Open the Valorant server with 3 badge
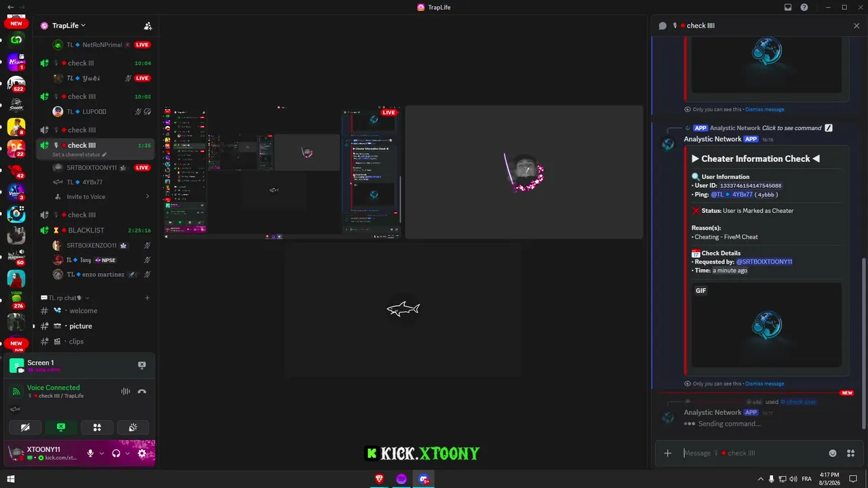868x488 pixels. click(16, 192)
